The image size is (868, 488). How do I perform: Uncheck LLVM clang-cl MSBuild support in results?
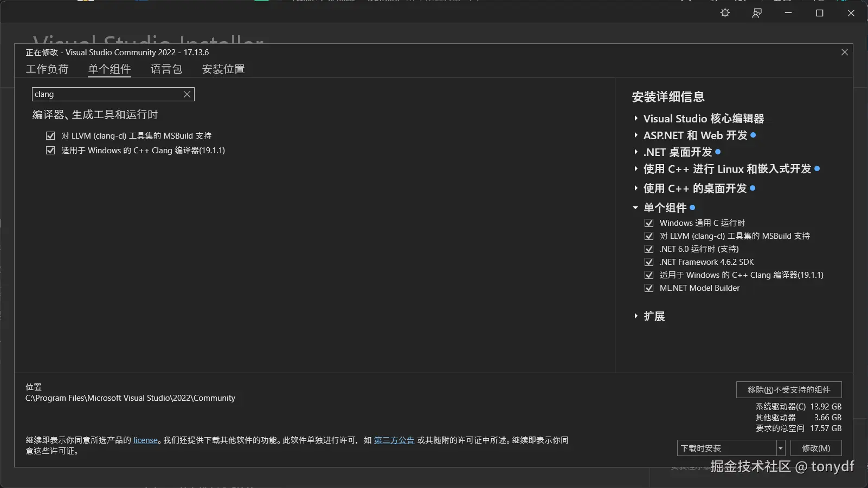point(50,136)
